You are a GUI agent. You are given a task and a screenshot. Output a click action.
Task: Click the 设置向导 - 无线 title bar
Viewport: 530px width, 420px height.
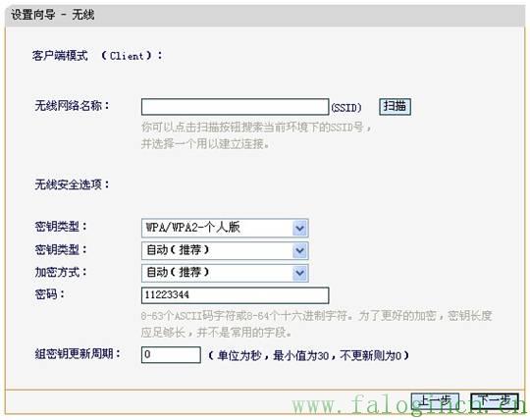[x=265, y=15]
